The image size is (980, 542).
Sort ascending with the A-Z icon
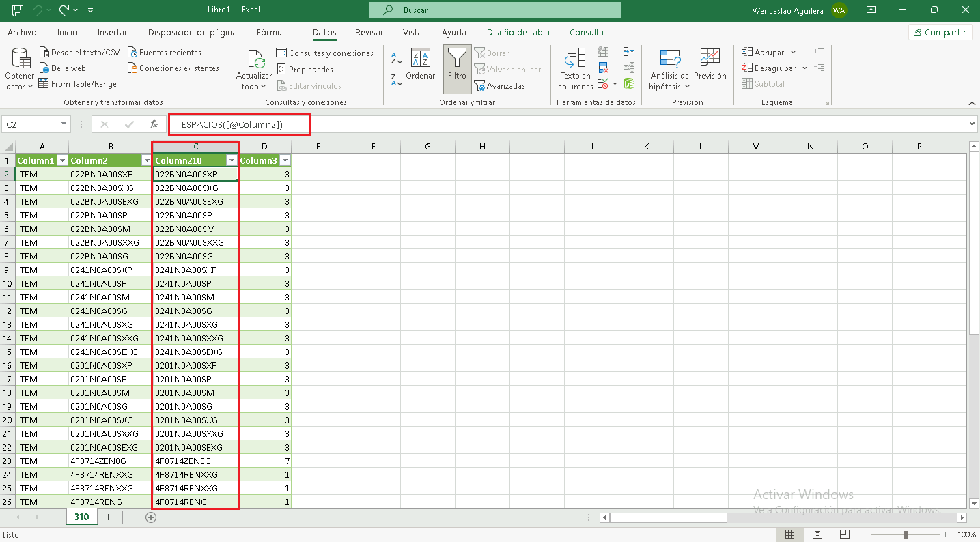tap(396, 58)
